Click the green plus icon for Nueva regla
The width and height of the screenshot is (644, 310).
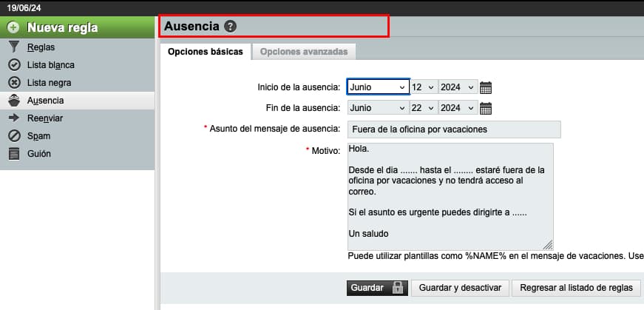[x=14, y=28]
